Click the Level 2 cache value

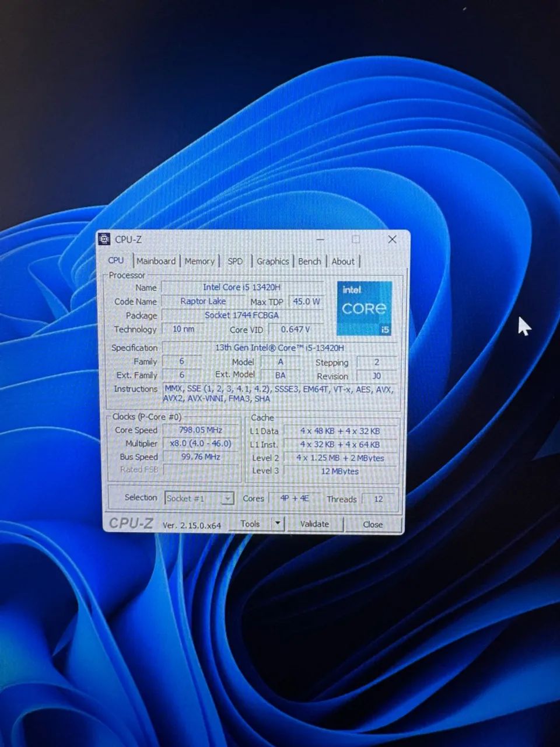(340, 458)
